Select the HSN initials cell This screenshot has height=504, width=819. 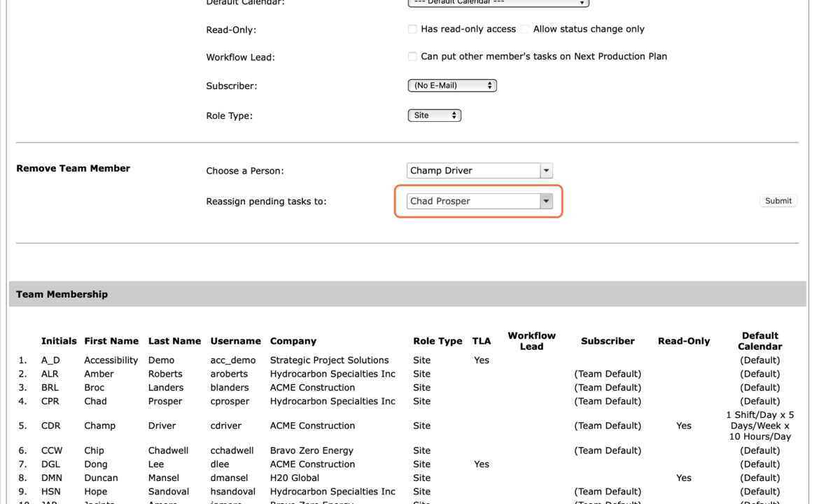coord(50,491)
